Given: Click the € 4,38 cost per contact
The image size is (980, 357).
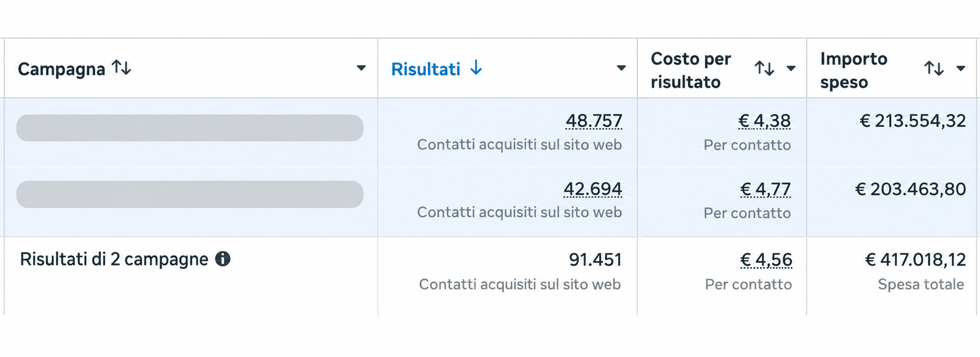Looking at the screenshot, I should pyautogui.click(x=764, y=121).
